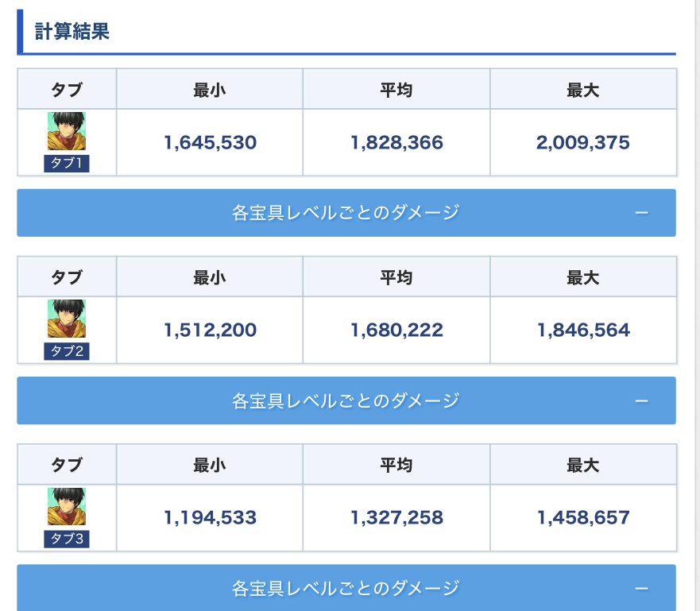Select the タブ3 label badge
This screenshot has width=700, height=611.
coord(67,539)
